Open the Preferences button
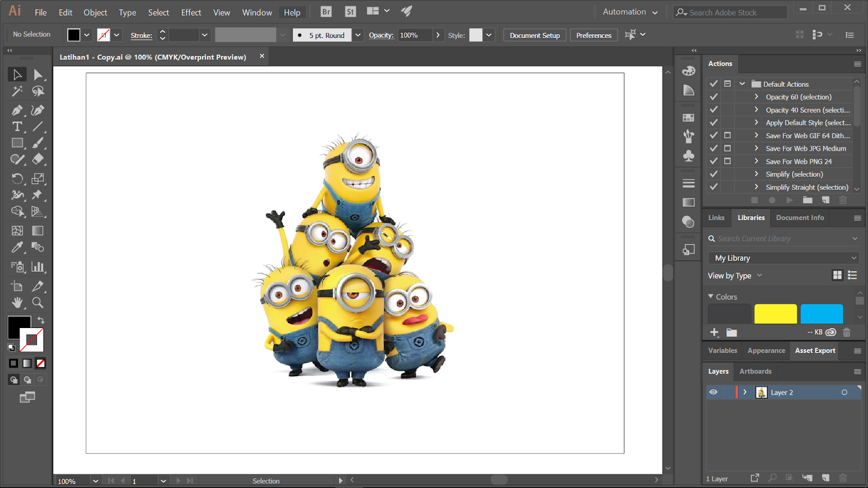This screenshot has width=868, height=488. point(593,35)
